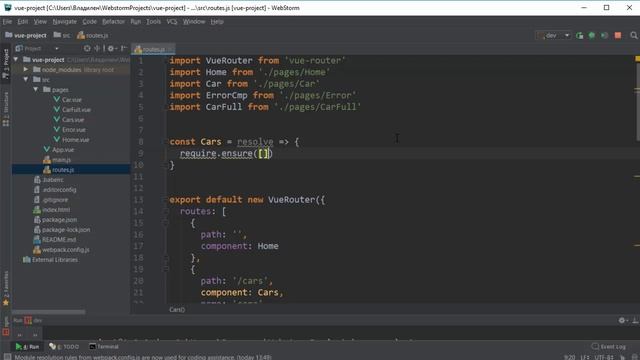
Task: Click the Run panel settings gear icon
Action: (x=622, y=320)
